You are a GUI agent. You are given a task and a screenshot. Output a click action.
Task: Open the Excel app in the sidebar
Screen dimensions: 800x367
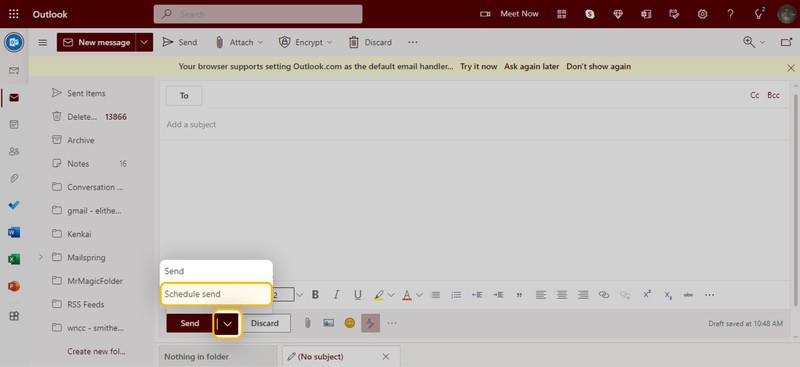pos(14,259)
